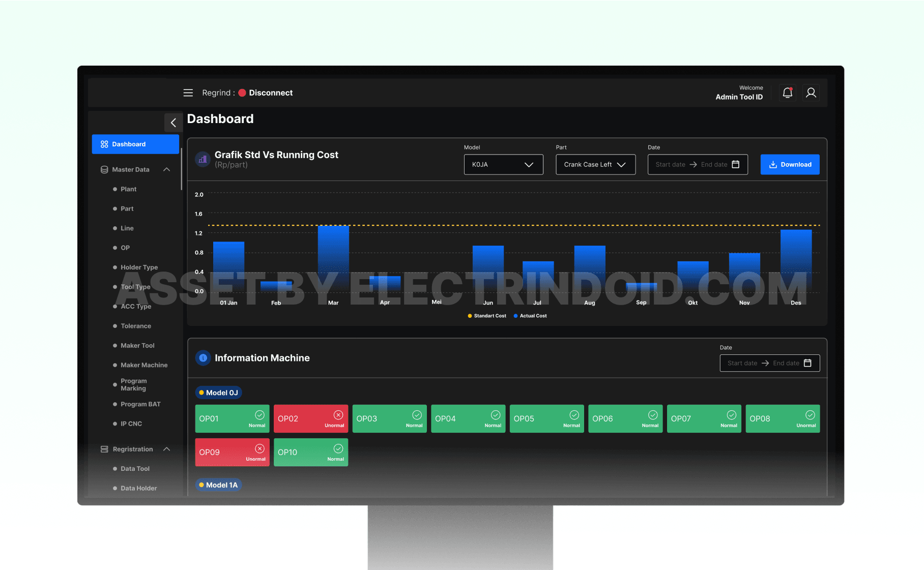The width and height of the screenshot is (924, 570).
Task: Click the Normal status checkmark on OP03
Action: (417, 414)
